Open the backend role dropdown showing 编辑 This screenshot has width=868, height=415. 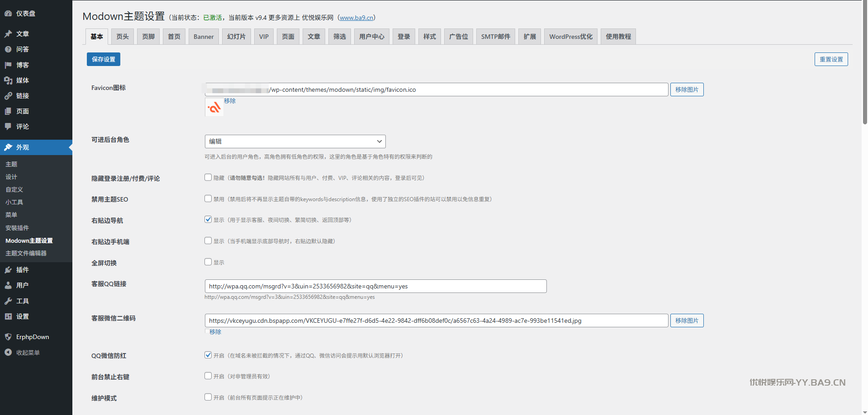pos(295,141)
